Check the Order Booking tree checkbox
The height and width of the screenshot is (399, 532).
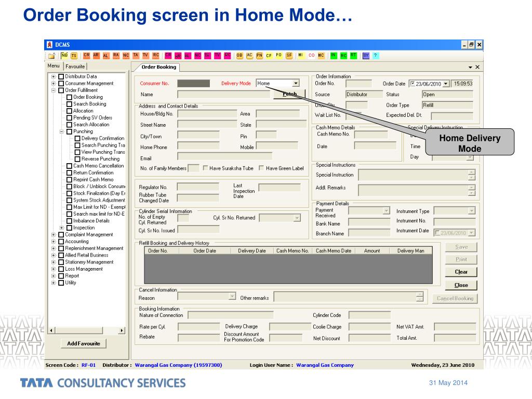69,97
